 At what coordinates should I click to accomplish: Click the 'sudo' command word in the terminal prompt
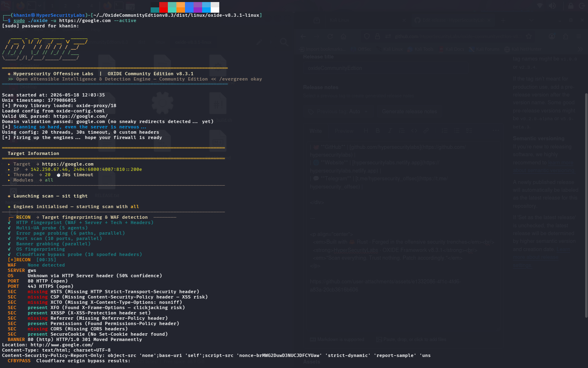(x=19, y=20)
